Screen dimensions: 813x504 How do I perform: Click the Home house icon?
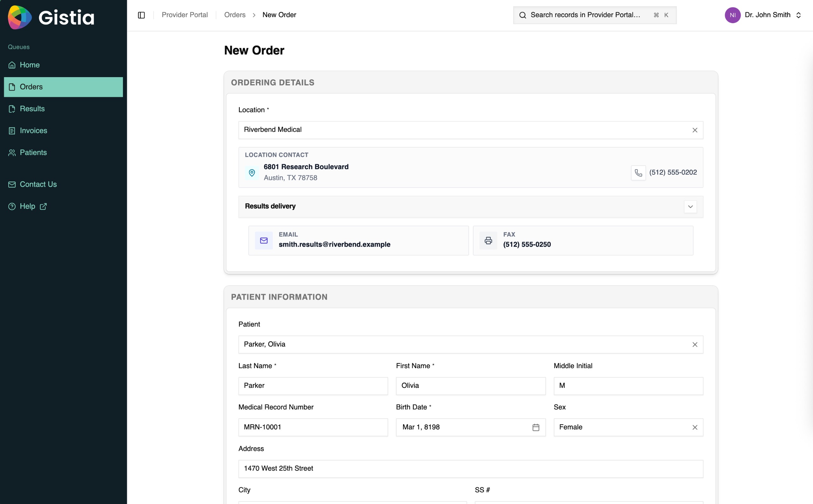pos(12,65)
